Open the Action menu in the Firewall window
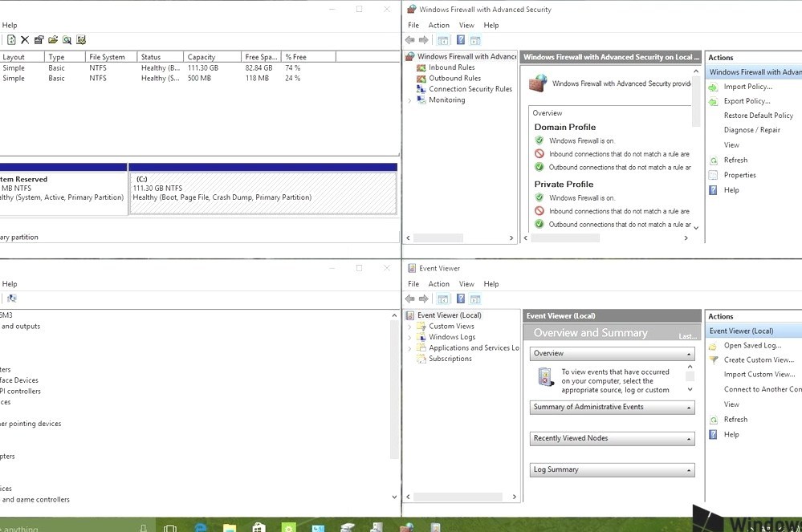Viewport: 802px width, 532px height. (x=438, y=25)
